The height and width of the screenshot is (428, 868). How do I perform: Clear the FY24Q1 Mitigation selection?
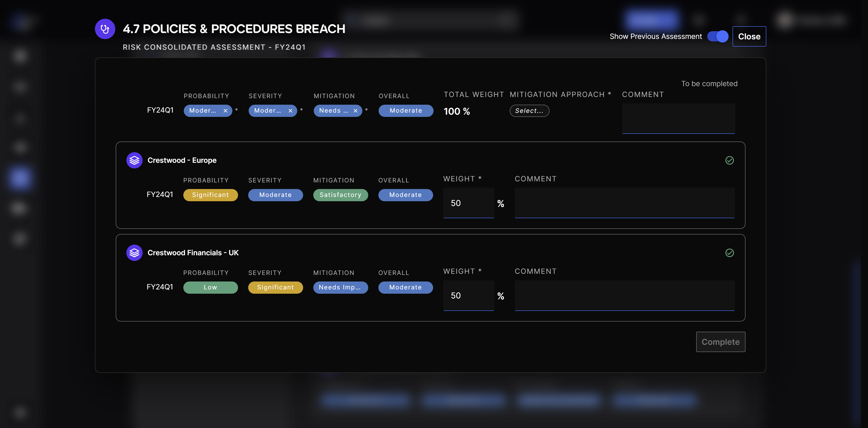(356, 111)
